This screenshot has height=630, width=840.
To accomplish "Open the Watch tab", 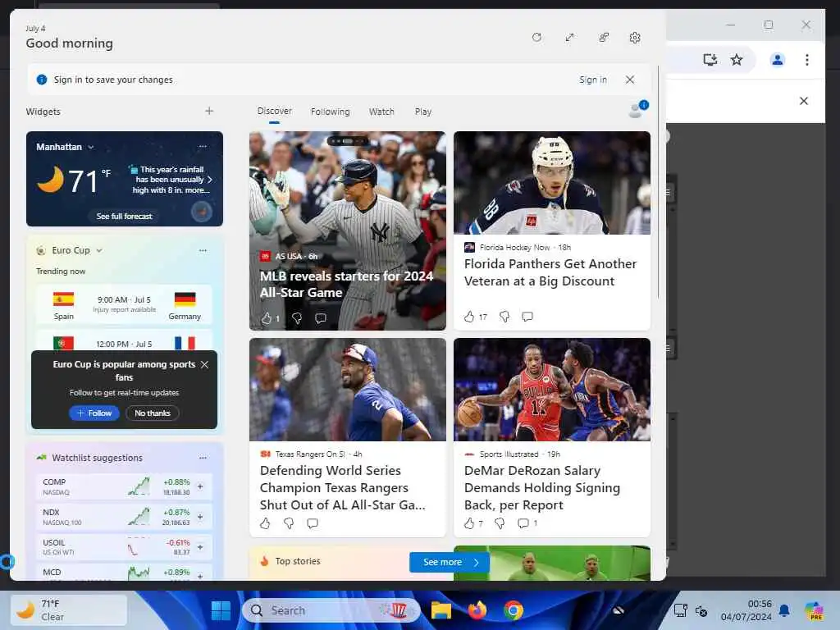I will [x=381, y=112].
